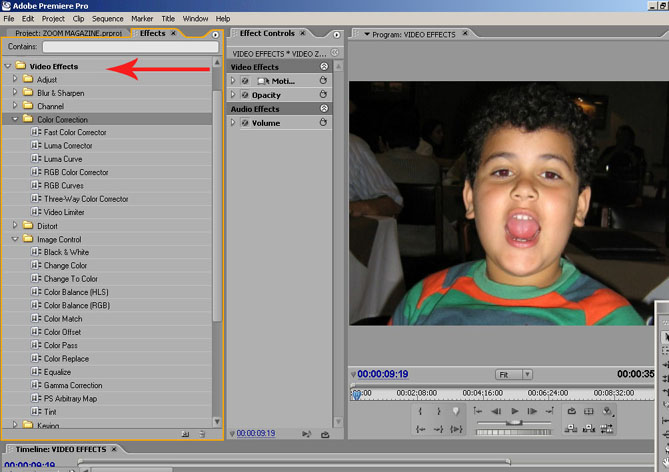Toggle the Motion effect on or off
Screen dimensions: 669x472
point(244,81)
